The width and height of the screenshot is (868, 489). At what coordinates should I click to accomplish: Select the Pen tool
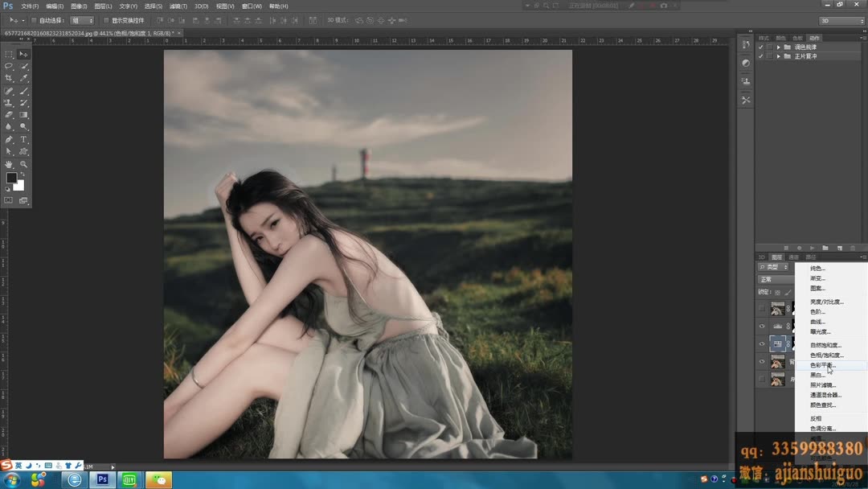[8, 138]
